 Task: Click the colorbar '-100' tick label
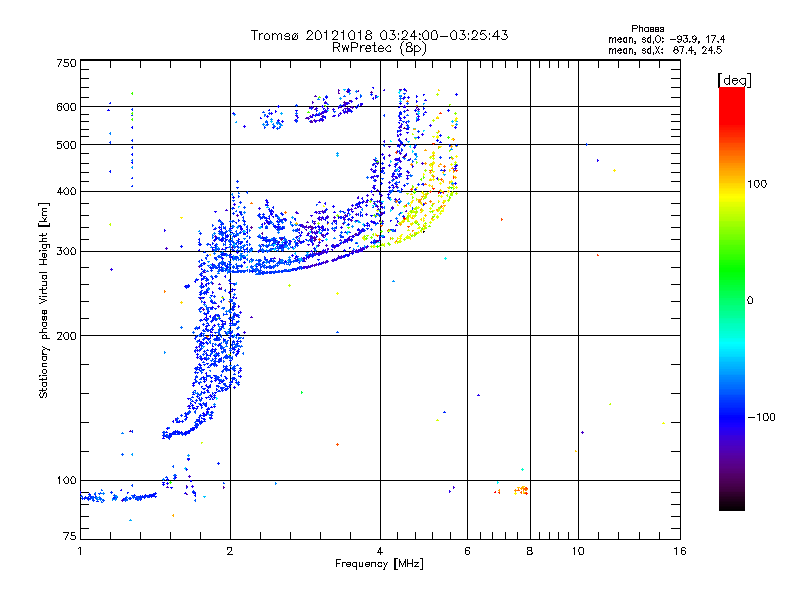761,417
